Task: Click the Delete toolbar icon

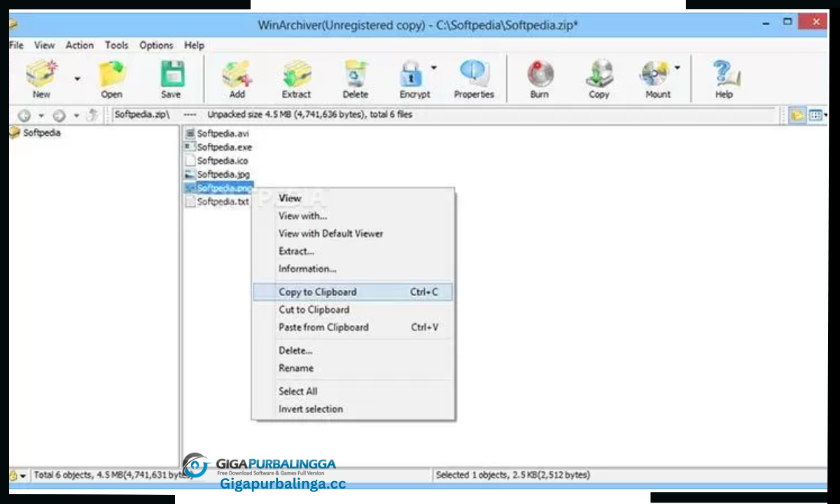Action: (356, 74)
